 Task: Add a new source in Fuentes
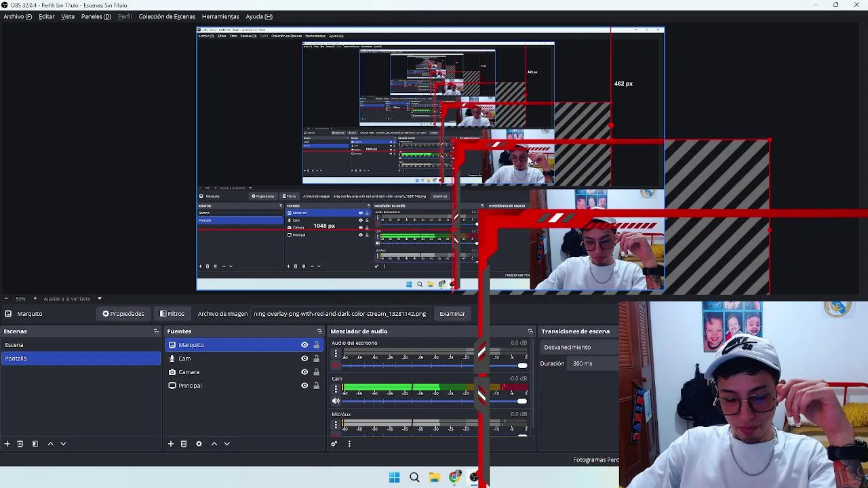tap(171, 444)
